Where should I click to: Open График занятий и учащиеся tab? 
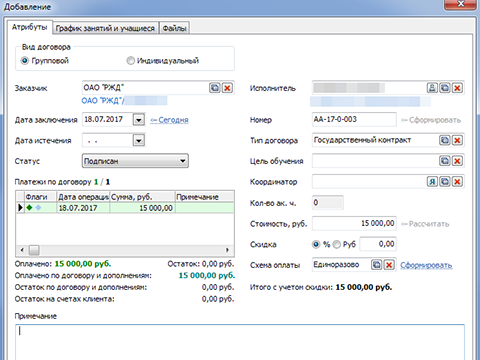click(105, 28)
